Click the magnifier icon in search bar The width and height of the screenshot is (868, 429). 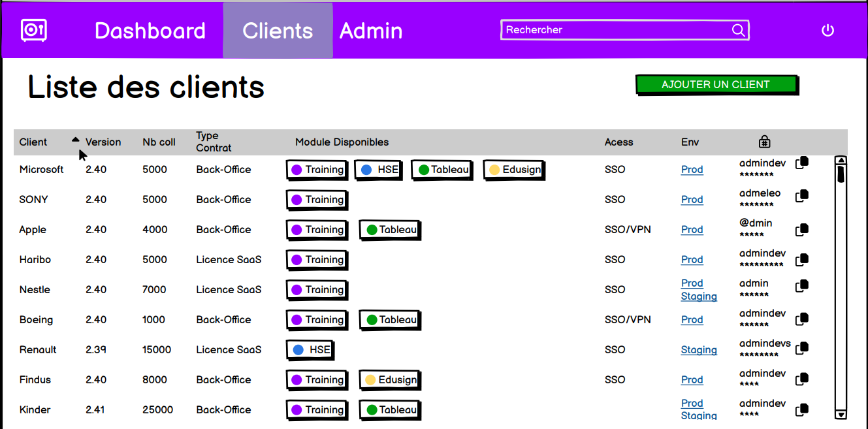coord(738,30)
